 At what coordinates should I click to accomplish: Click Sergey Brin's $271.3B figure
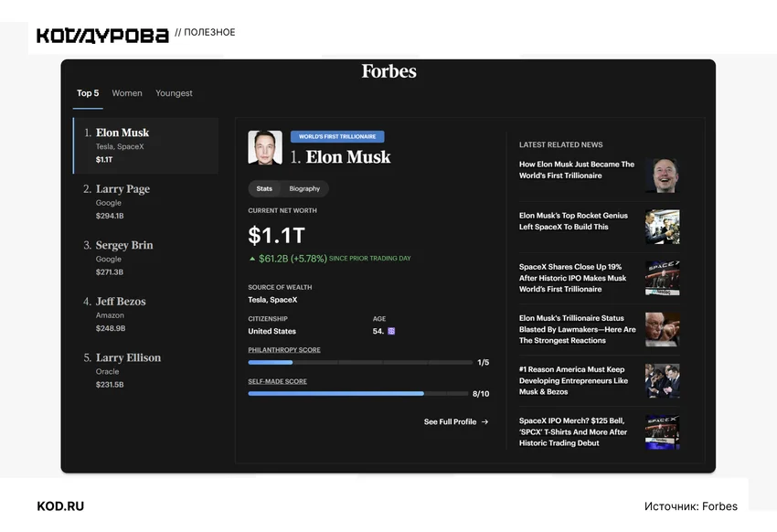pos(110,272)
